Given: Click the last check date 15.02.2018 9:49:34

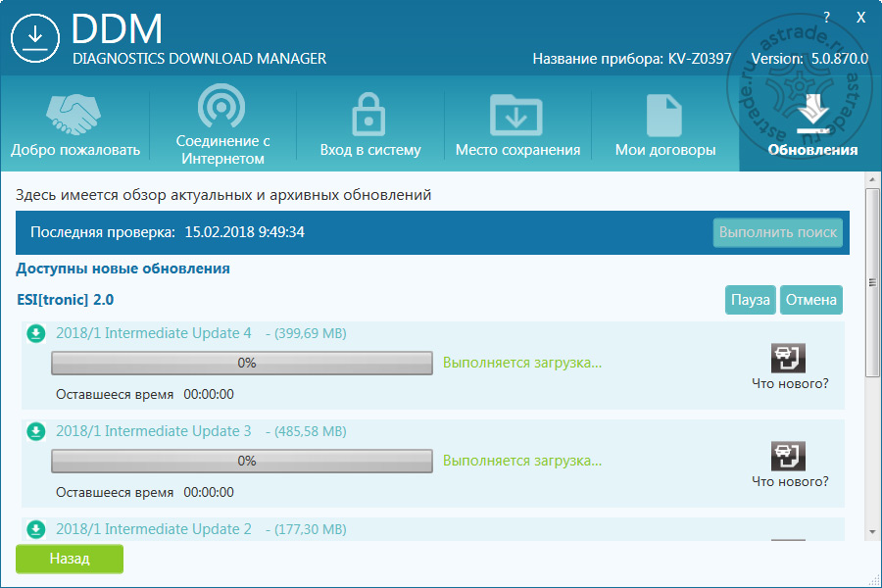Looking at the screenshot, I should click(244, 232).
